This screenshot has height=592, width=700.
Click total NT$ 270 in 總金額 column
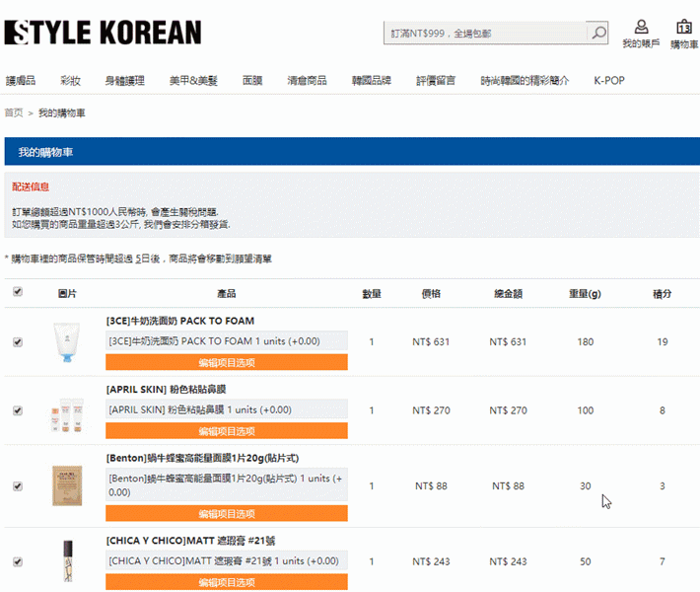coord(508,410)
